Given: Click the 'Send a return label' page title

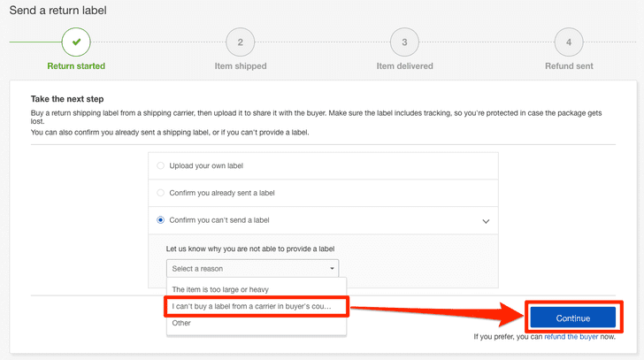Looking at the screenshot, I should [57, 11].
